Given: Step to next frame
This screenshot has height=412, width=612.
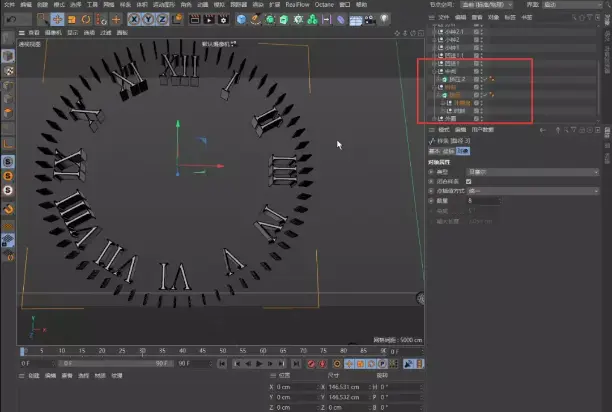Looking at the screenshot, I should [x=270, y=364].
